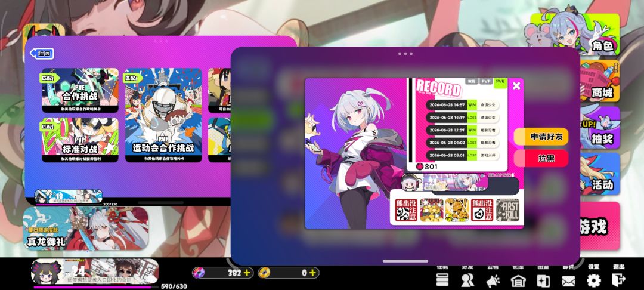Open the 运动会合作挑战 sports event card
644x290 pixels.
[163, 115]
